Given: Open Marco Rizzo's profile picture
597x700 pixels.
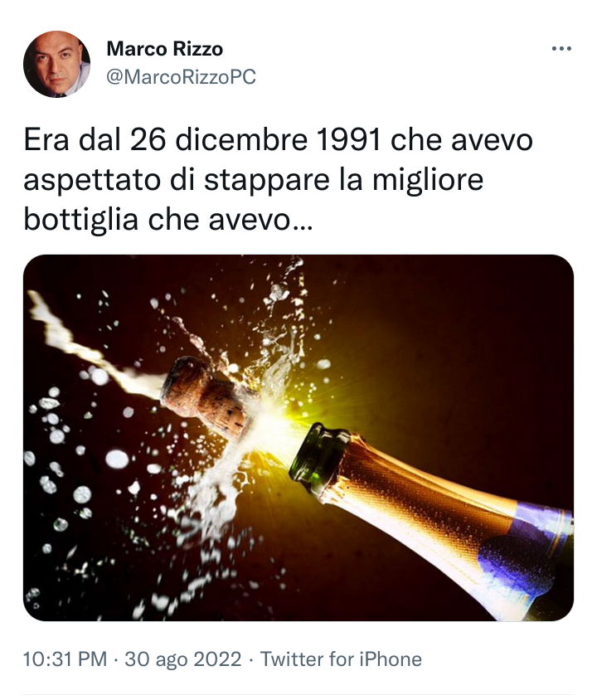Looking at the screenshot, I should (56, 64).
